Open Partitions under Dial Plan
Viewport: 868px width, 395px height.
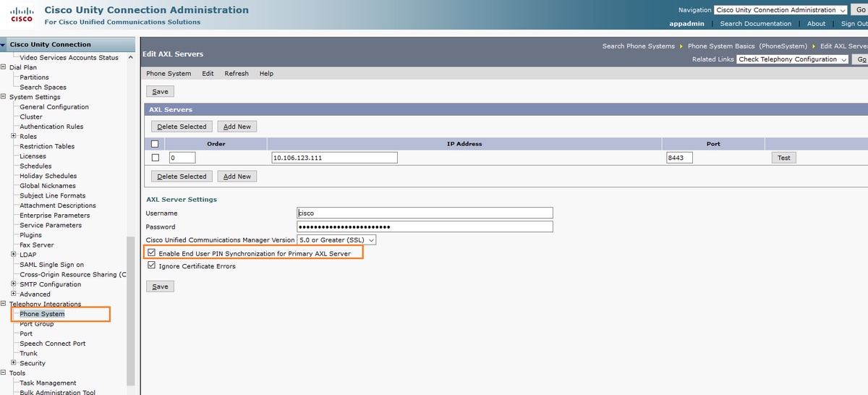[35, 77]
